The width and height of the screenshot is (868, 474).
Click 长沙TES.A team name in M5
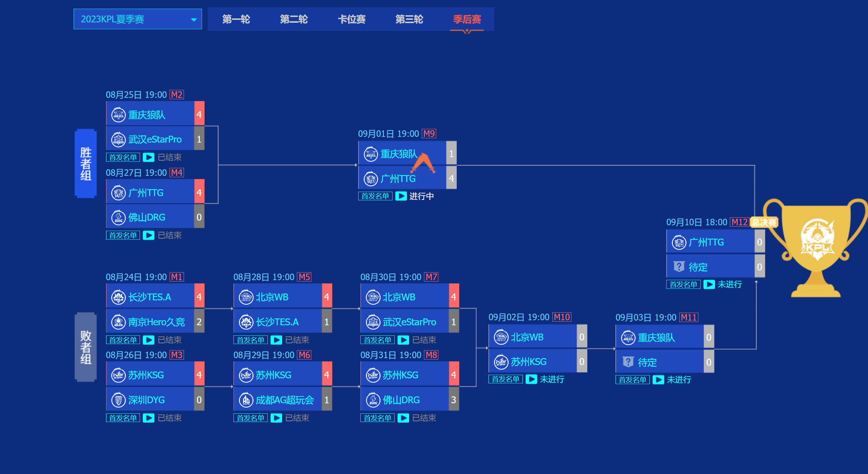pos(277,322)
